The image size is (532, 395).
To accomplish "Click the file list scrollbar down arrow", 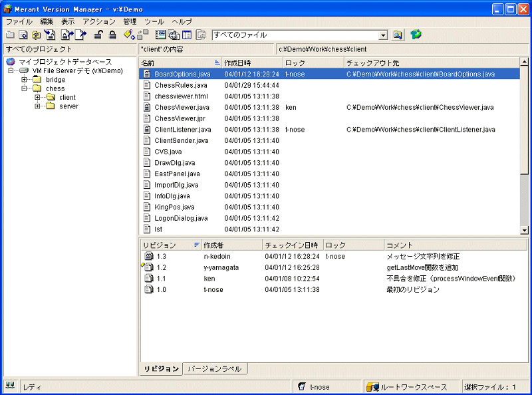I will (x=524, y=230).
